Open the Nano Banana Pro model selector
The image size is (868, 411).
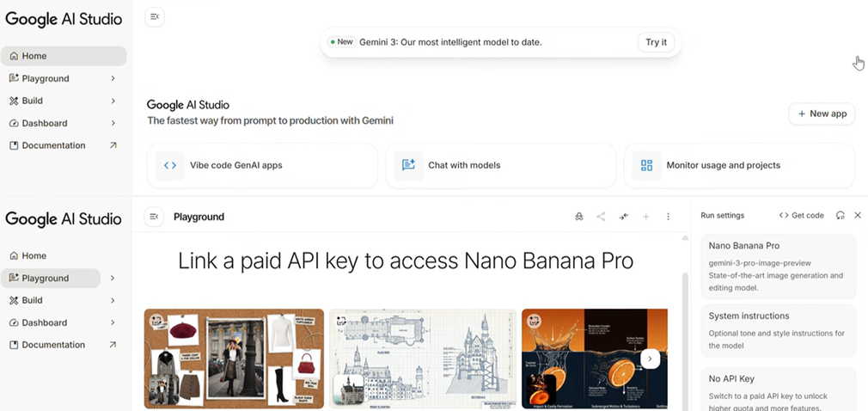pos(779,266)
